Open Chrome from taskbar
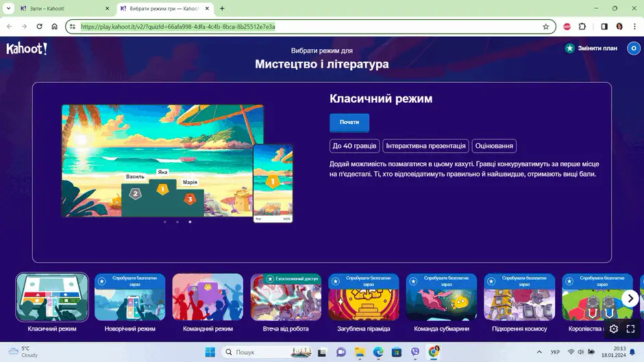This screenshot has width=644, height=362. [434, 352]
